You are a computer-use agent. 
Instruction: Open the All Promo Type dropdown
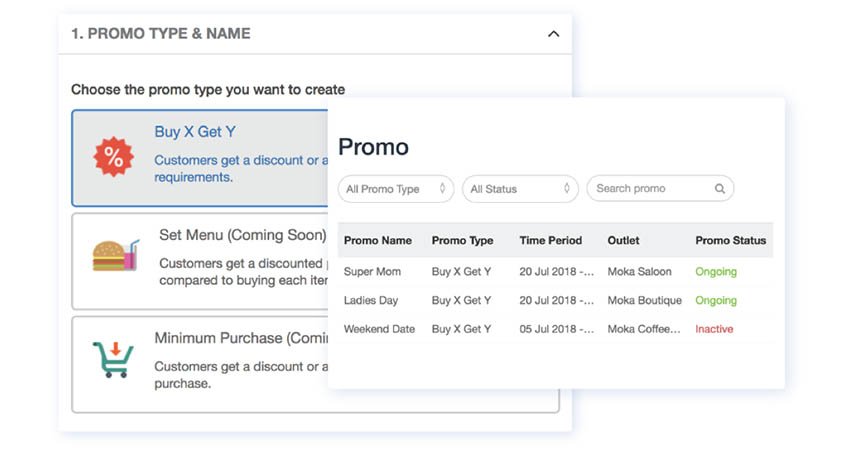[x=396, y=189]
